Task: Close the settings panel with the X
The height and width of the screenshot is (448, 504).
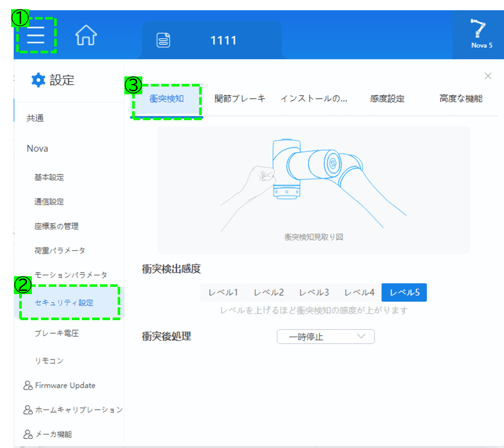Action: tap(488, 76)
